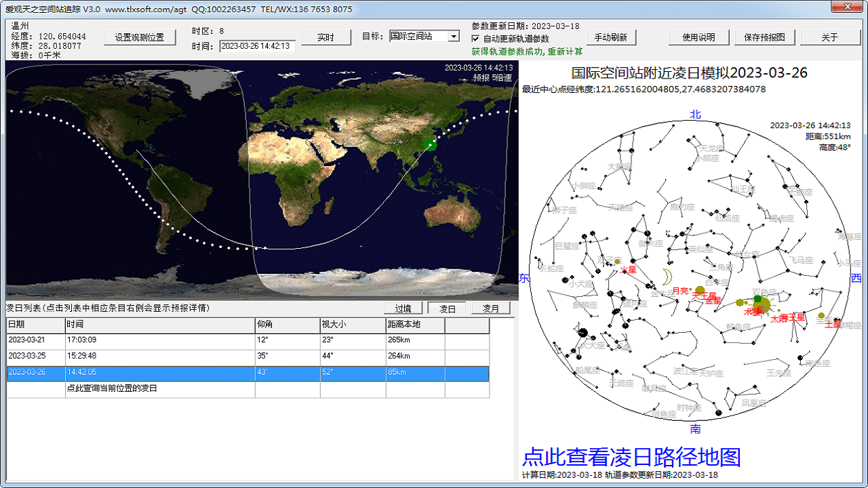This screenshot has width=868, height=488.
Task: Click the green ISS dot on the sky chart
Action: [x=757, y=299]
